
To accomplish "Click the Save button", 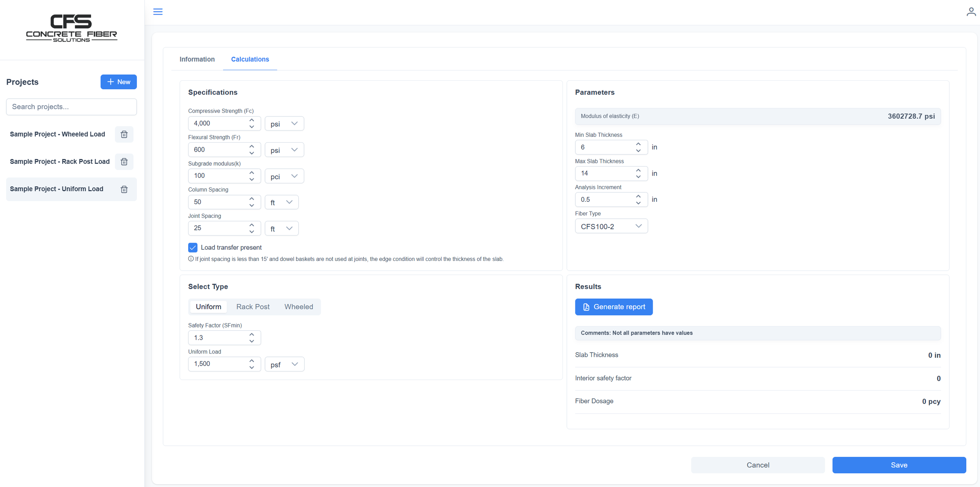I will tap(898, 465).
